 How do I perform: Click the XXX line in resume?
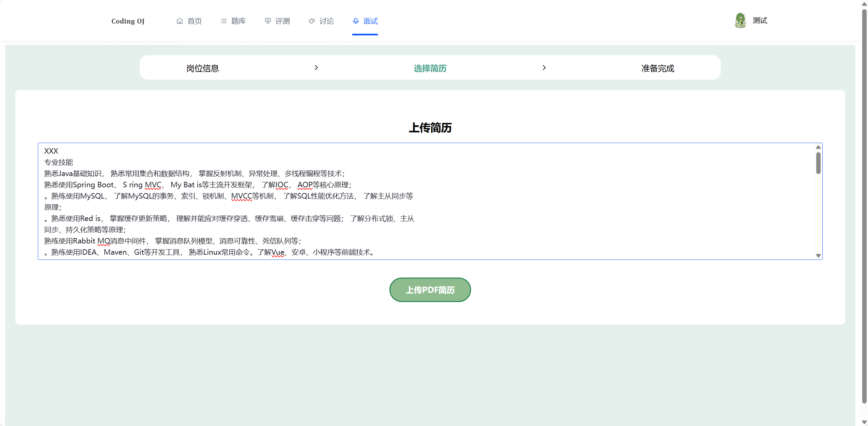coord(51,151)
